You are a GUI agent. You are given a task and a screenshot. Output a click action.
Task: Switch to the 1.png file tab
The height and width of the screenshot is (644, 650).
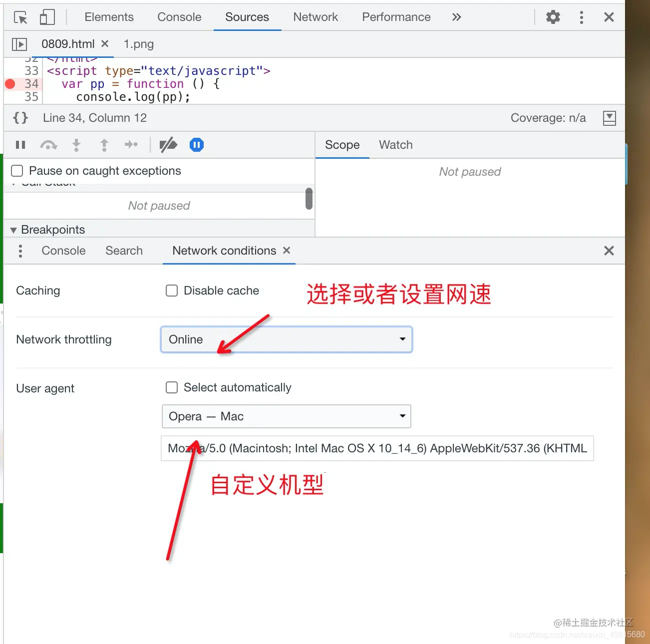click(139, 44)
